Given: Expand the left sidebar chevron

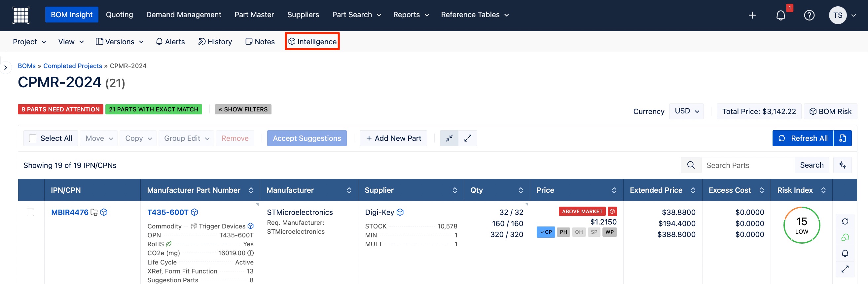Looking at the screenshot, I should 5,68.
